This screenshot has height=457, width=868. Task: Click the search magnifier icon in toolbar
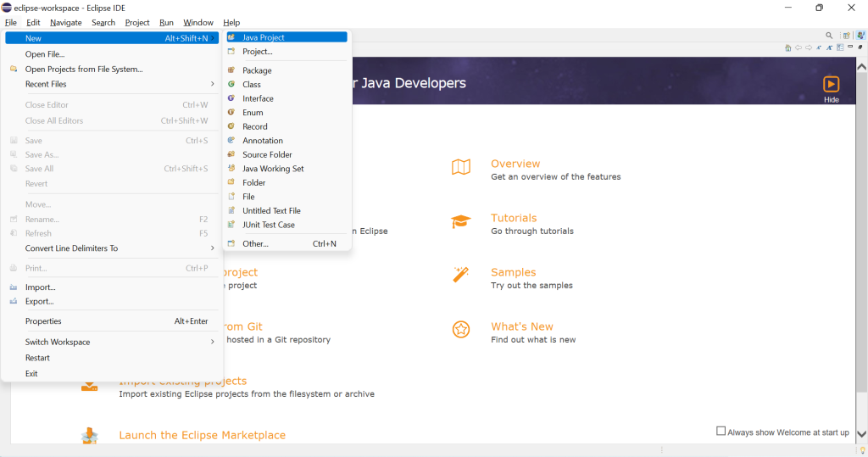pyautogui.click(x=829, y=36)
